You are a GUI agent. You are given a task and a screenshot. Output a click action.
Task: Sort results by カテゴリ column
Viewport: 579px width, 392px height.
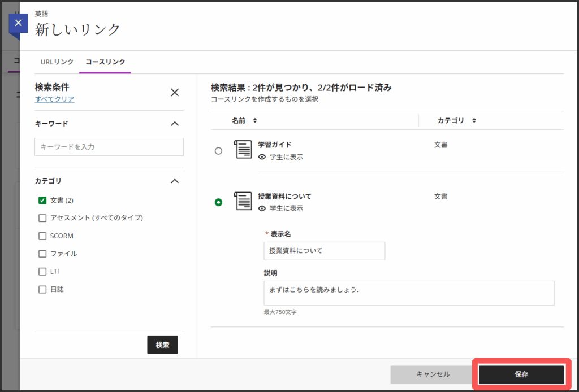point(456,120)
